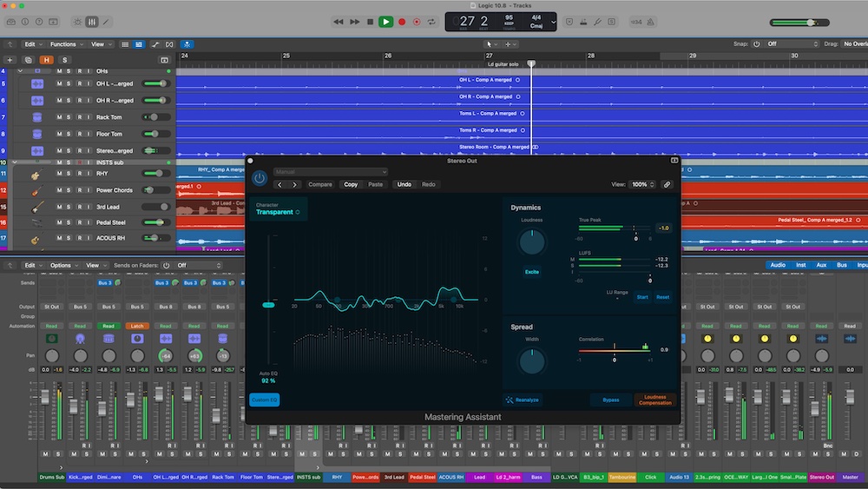Image resolution: width=868 pixels, height=489 pixels.
Task: Click the Bypass button in Mastering Assistant
Action: pyautogui.click(x=610, y=400)
